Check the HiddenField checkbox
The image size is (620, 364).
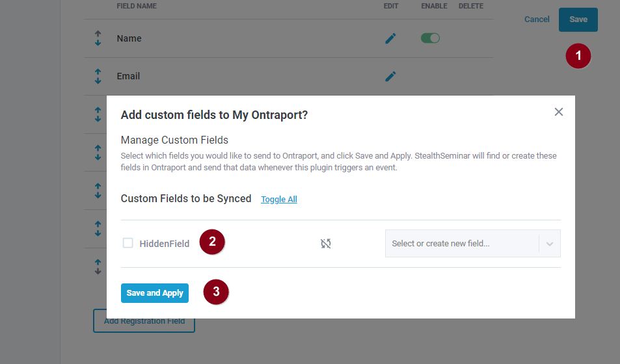tap(128, 242)
